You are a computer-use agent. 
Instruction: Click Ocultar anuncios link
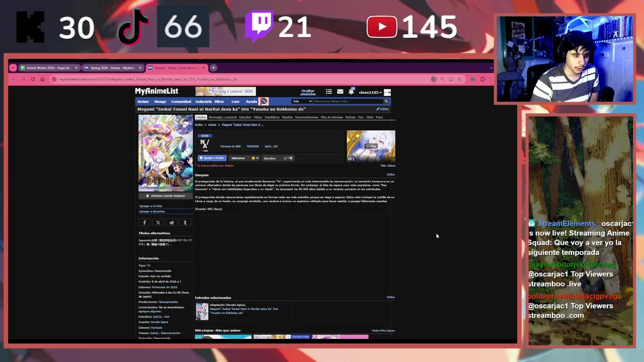pyautogui.click(x=308, y=93)
